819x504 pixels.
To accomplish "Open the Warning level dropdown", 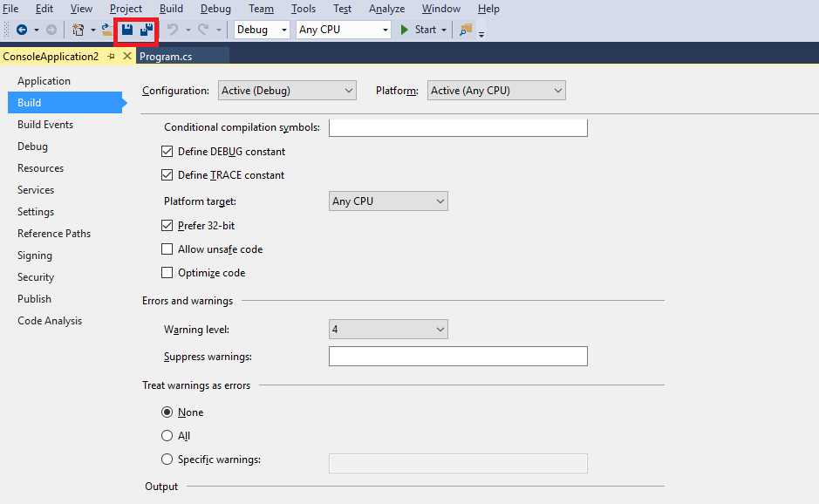I will (x=388, y=329).
